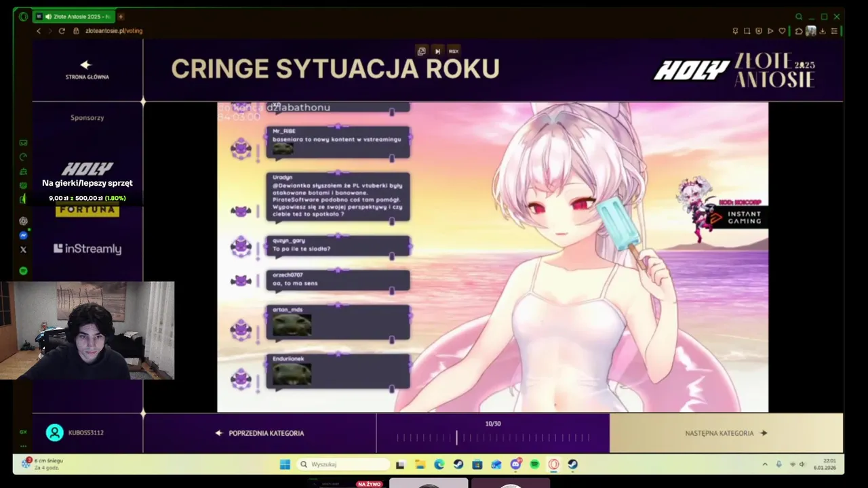Open a new browser tab with plus
This screenshot has height=488, width=868.
121,16
